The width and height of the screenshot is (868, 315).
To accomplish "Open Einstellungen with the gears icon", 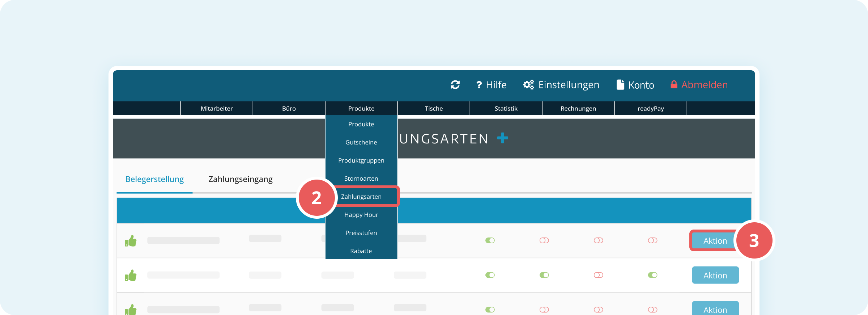I will point(561,85).
